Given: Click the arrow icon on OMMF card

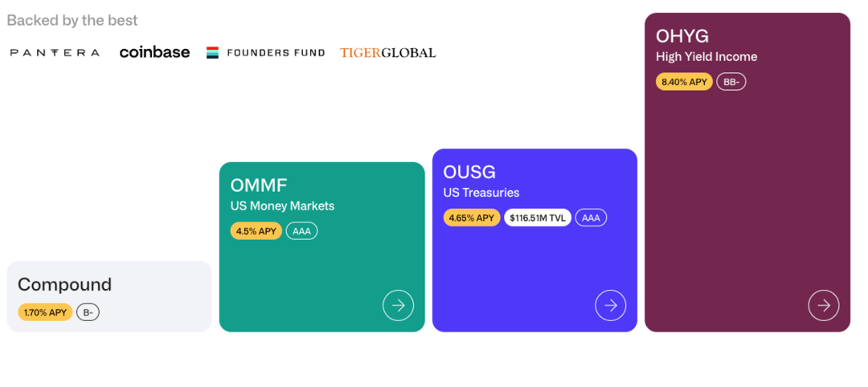Looking at the screenshot, I should [398, 305].
